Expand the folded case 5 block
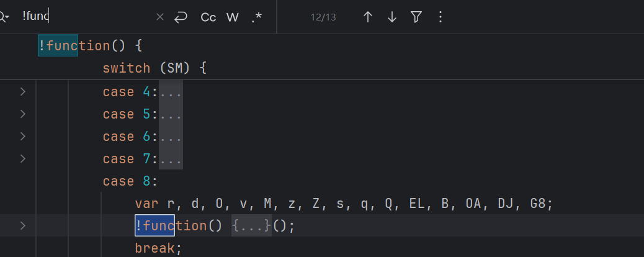 coord(22,114)
